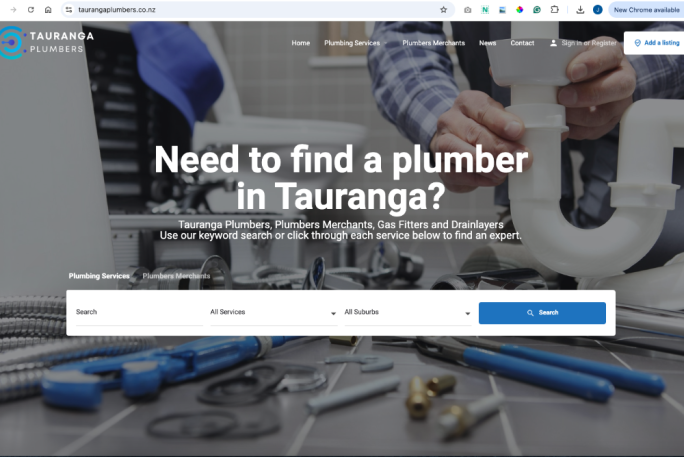Screen dimensions: 684x457
Task: Go to the Home menu item
Action: pyautogui.click(x=301, y=43)
